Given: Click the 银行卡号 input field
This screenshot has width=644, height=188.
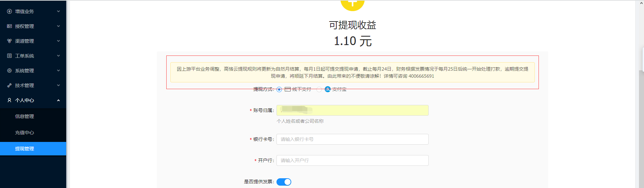Looking at the screenshot, I should (352, 139).
